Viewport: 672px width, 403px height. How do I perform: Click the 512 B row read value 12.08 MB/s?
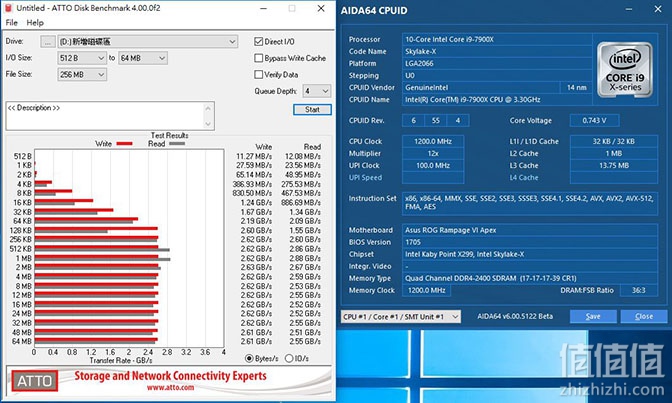(x=303, y=156)
